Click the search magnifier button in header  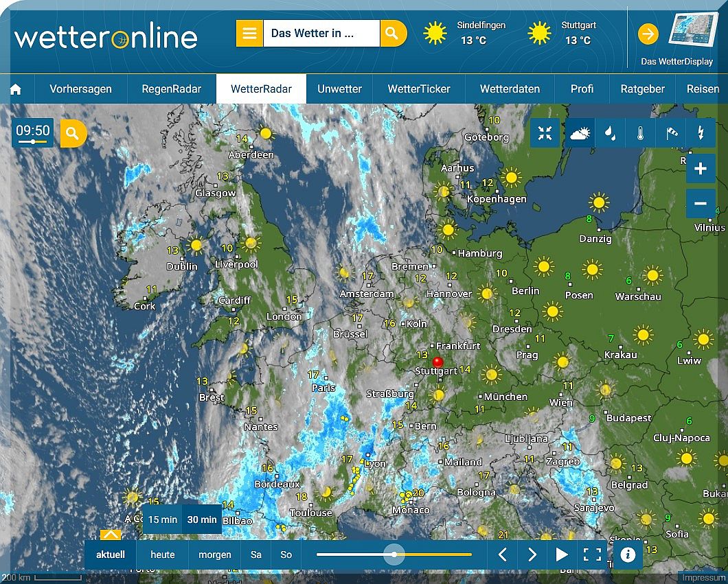[x=392, y=33]
